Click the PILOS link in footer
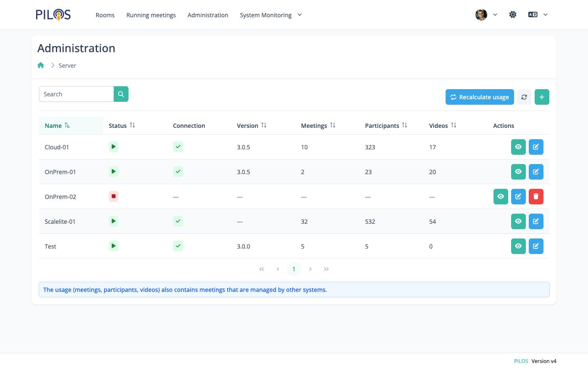The width and height of the screenshot is (588, 368). coord(521,361)
